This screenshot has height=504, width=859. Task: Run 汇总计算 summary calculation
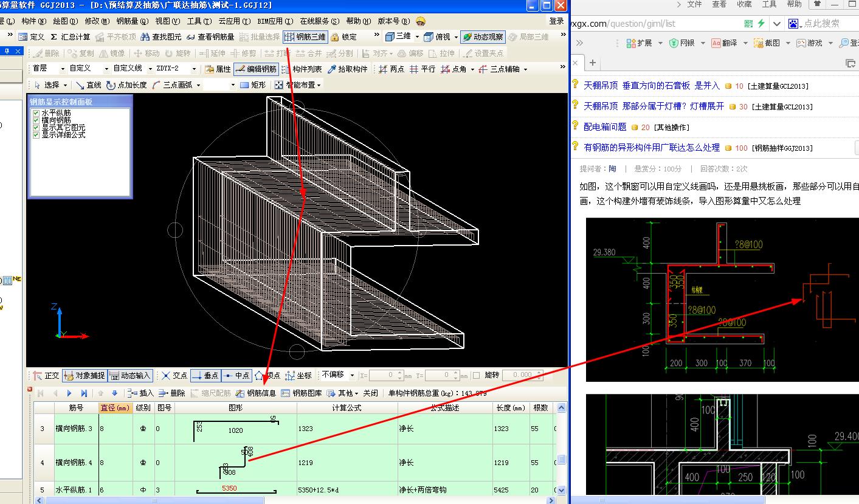click(x=71, y=36)
